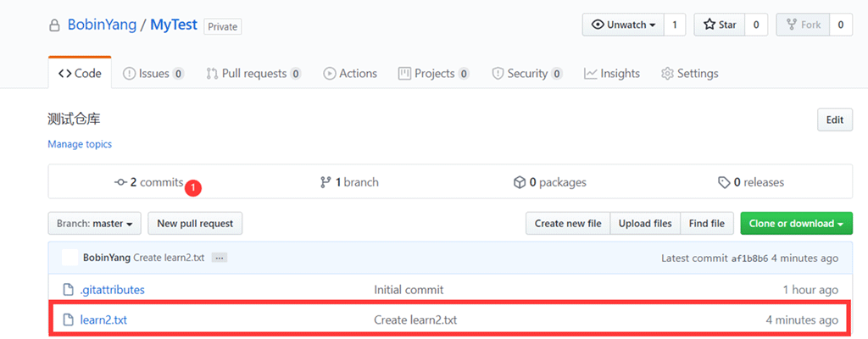Click the file icon beside .gitattributes

pos(68,290)
